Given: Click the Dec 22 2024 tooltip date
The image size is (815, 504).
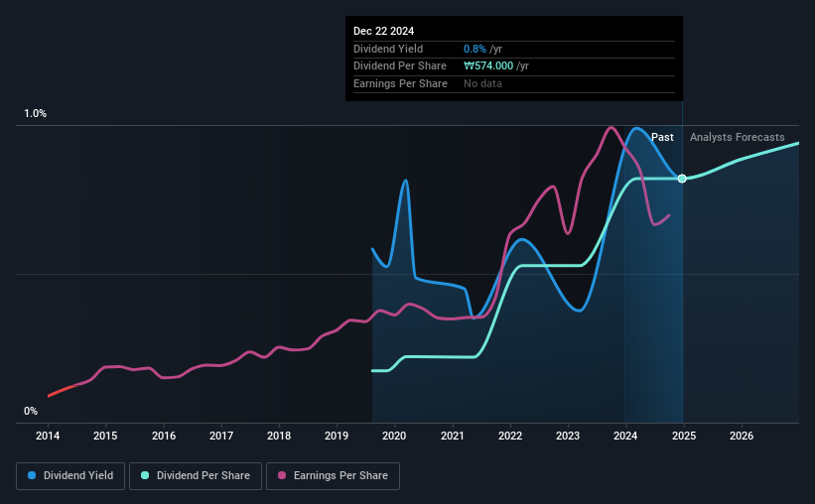Looking at the screenshot, I should (x=383, y=31).
